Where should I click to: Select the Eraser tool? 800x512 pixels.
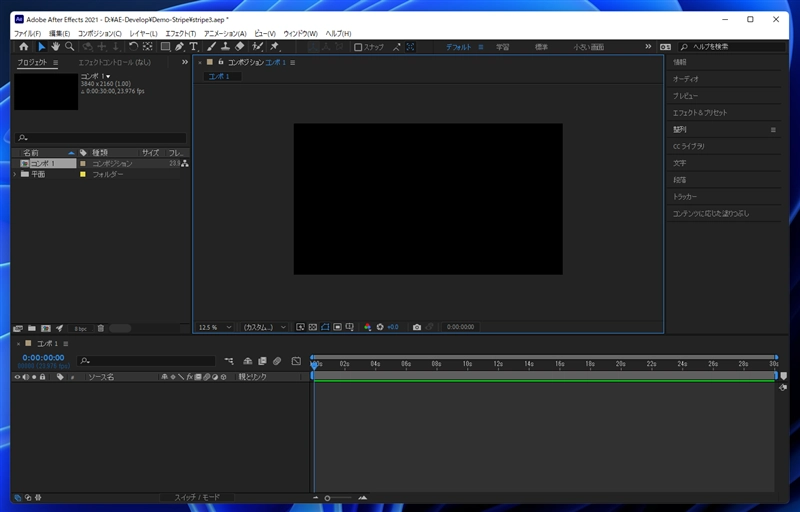point(240,46)
